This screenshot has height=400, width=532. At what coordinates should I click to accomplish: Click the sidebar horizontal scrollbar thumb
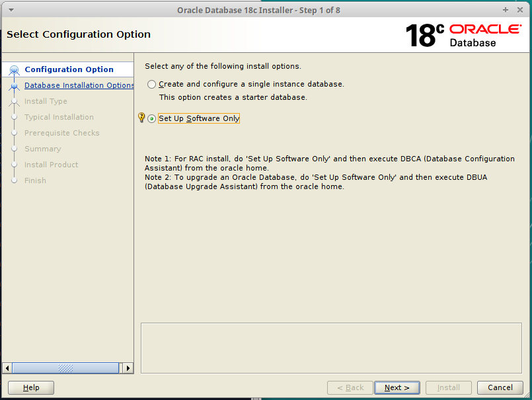65,368
